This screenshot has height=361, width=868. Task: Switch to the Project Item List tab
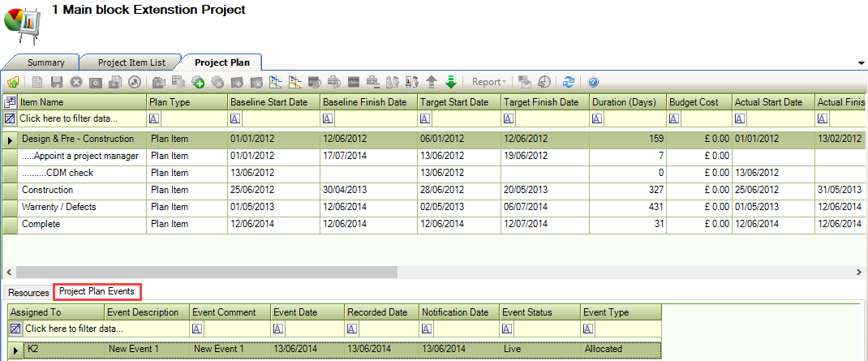(131, 62)
